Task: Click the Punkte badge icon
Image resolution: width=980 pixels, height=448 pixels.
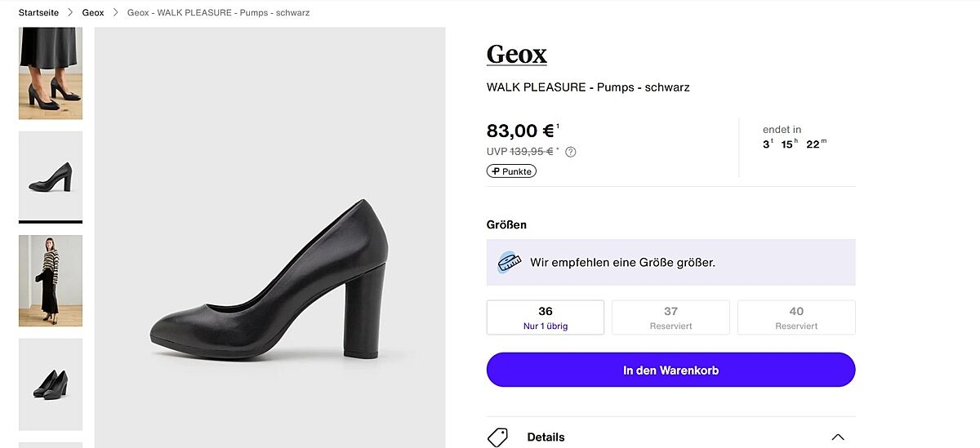Action: click(511, 171)
